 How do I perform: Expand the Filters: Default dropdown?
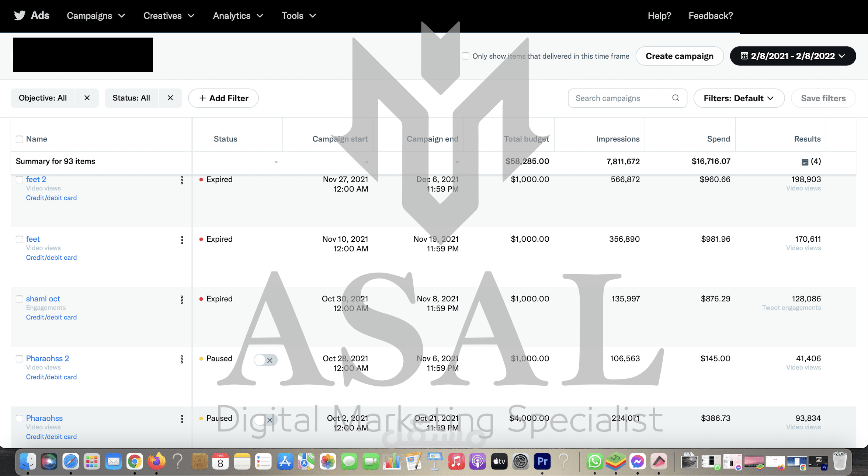coord(739,98)
